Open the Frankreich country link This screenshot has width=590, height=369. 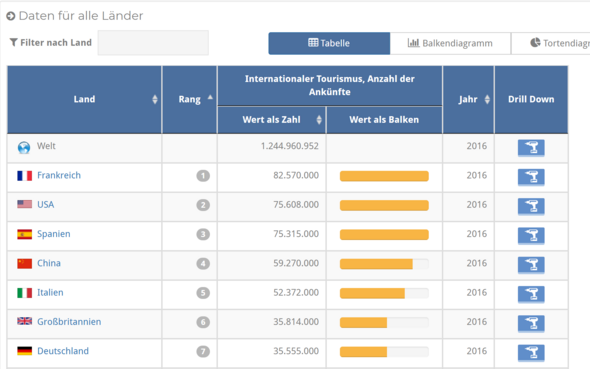pyautogui.click(x=59, y=175)
